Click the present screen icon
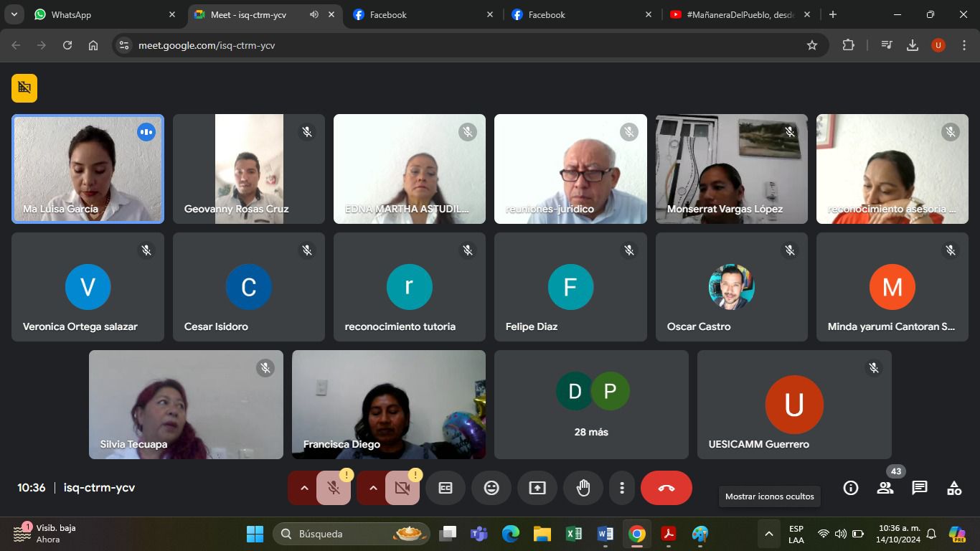This screenshot has height=551, width=980. (x=537, y=488)
